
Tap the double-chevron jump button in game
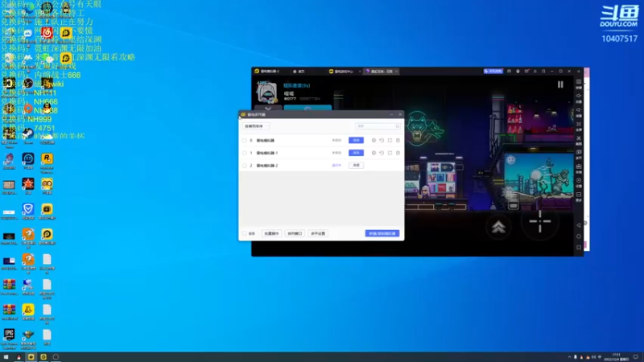[498, 227]
